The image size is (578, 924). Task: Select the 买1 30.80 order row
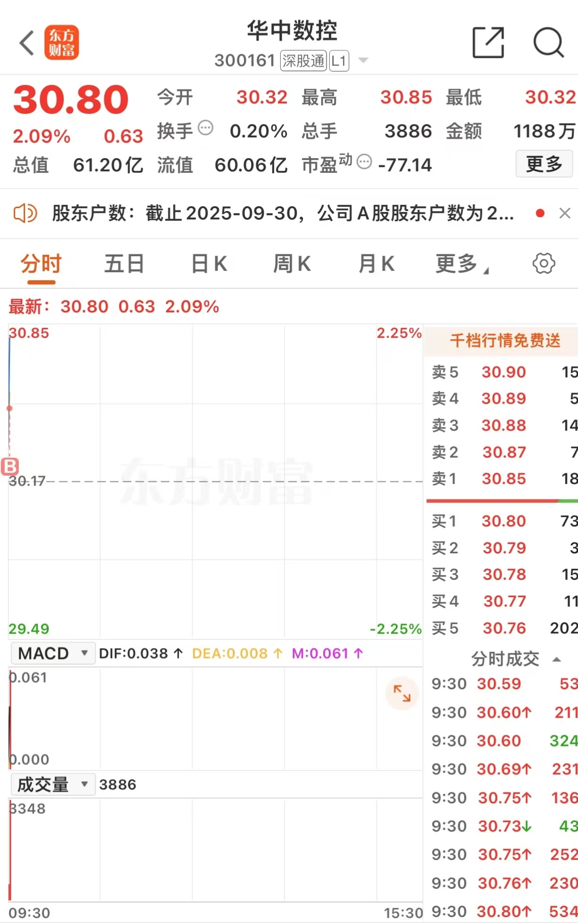coord(502,521)
